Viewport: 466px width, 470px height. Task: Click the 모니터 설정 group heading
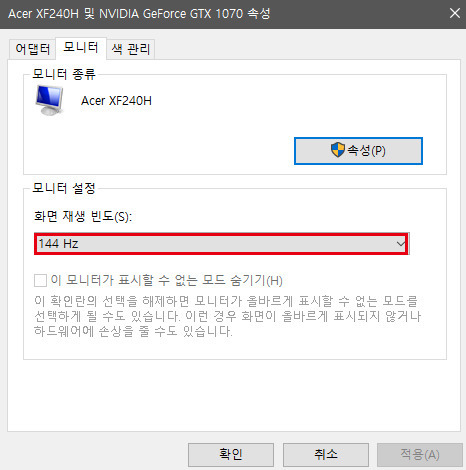pos(64,188)
